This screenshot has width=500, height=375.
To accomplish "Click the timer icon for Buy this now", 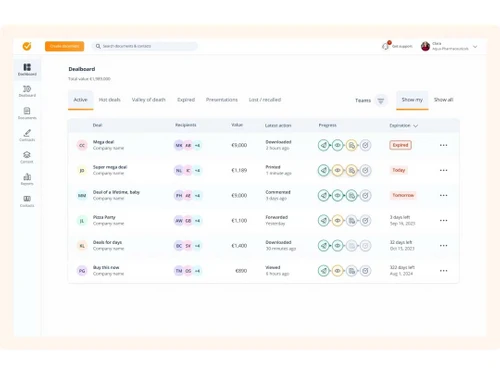I will [x=365, y=271].
